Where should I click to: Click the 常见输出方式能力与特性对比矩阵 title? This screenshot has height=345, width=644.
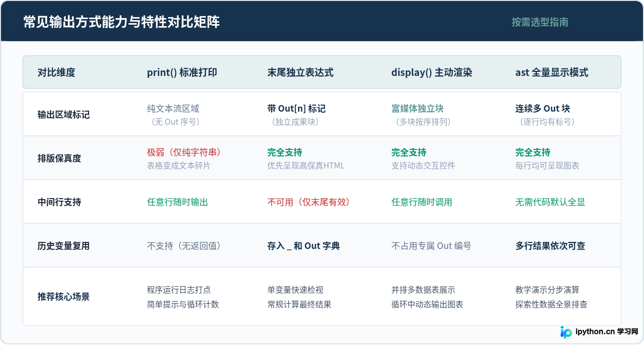pos(122,22)
